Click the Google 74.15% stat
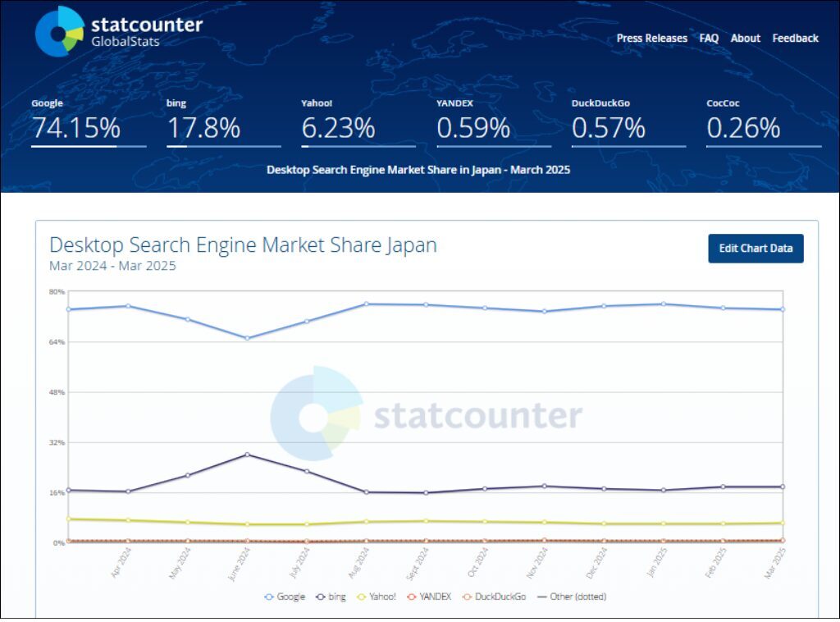This screenshot has width=840, height=622. click(89, 122)
